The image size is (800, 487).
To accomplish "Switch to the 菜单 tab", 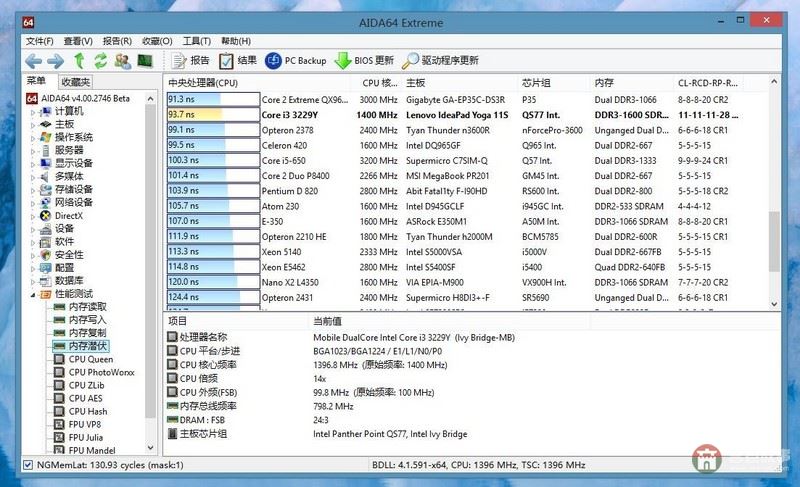I will point(37,81).
